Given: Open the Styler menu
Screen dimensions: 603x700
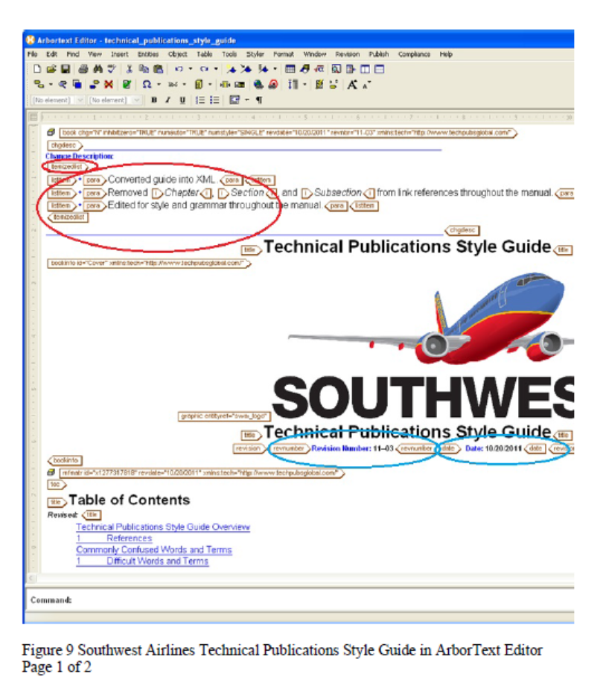Looking at the screenshot, I should coord(255,54).
